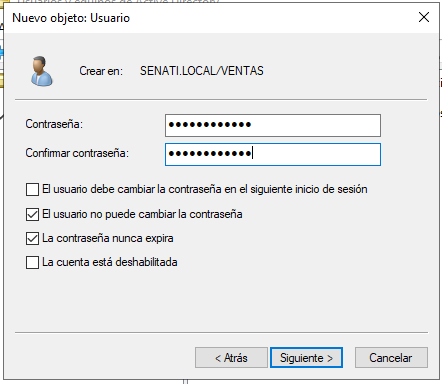Click the text 'La contraseña nunca expira'
The width and height of the screenshot is (442, 384).
[108, 238]
